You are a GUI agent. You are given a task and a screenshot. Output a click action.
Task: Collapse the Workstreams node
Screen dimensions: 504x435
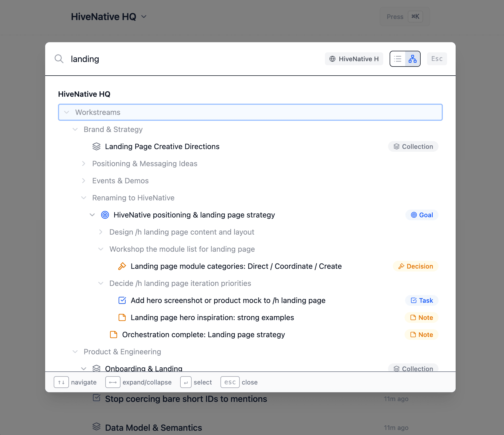pyautogui.click(x=67, y=112)
